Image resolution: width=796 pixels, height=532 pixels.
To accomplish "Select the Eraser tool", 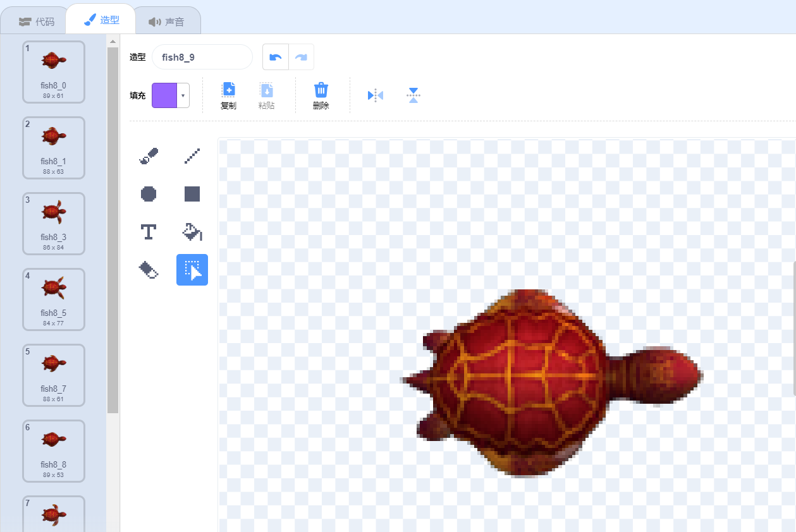I will click(148, 269).
